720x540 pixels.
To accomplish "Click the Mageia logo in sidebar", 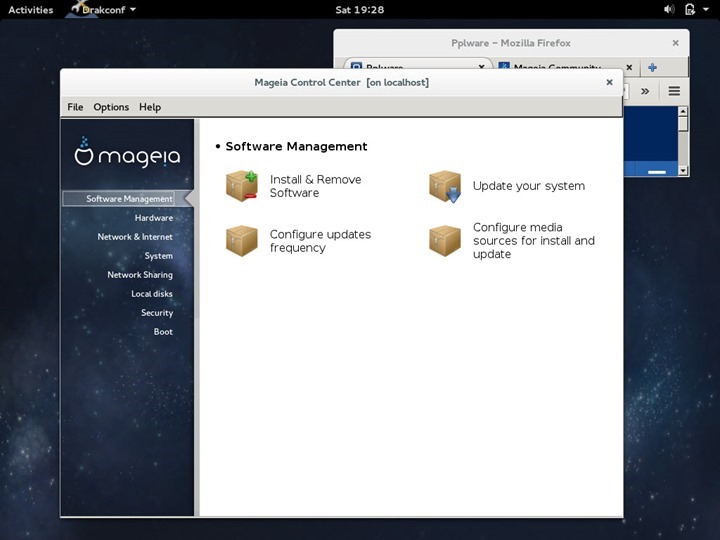I will 127,153.
